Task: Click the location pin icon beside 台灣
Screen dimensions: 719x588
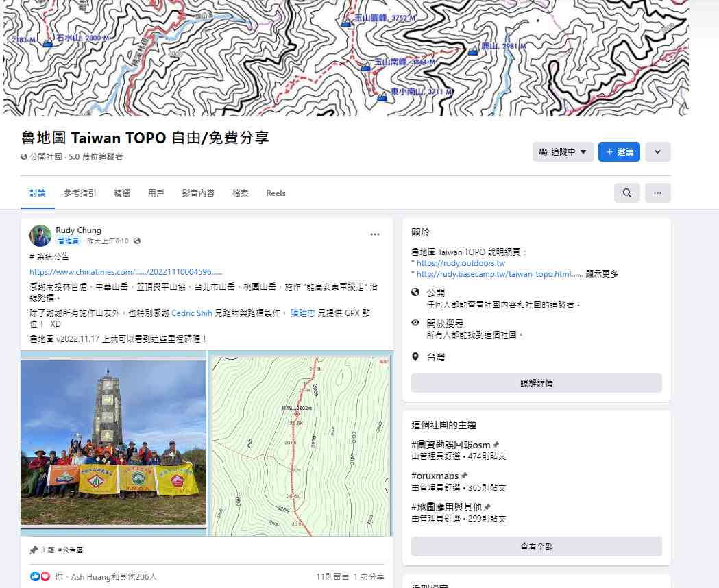Action: click(415, 356)
